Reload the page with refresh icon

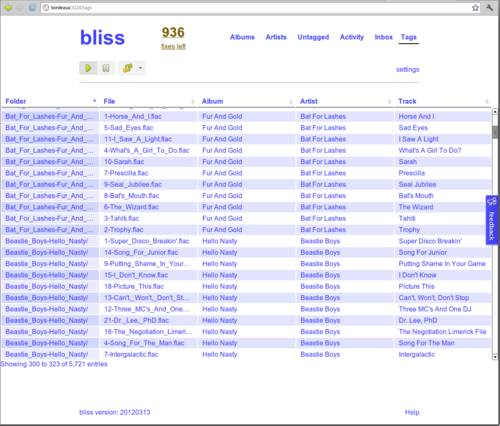pos(32,7)
